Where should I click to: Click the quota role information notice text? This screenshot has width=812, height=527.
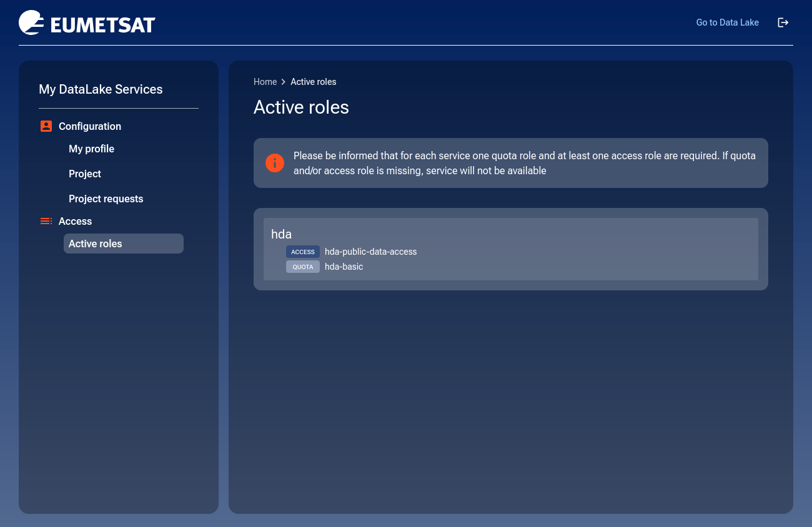pyautogui.click(x=525, y=163)
